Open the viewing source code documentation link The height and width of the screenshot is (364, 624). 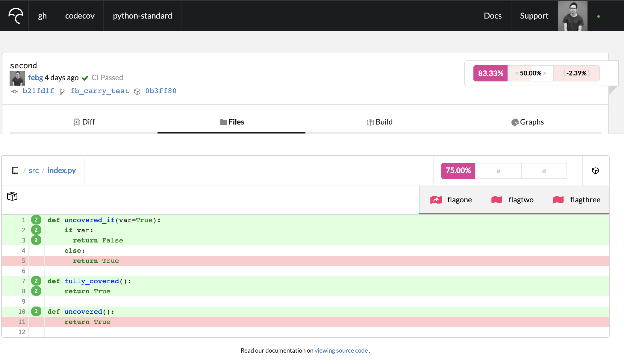pyautogui.click(x=341, y=350)
